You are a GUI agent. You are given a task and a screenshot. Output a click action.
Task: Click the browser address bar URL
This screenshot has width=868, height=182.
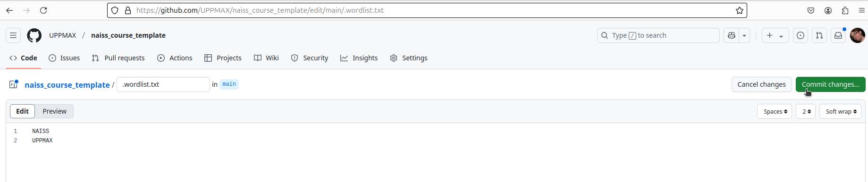[x=260, y=10]
